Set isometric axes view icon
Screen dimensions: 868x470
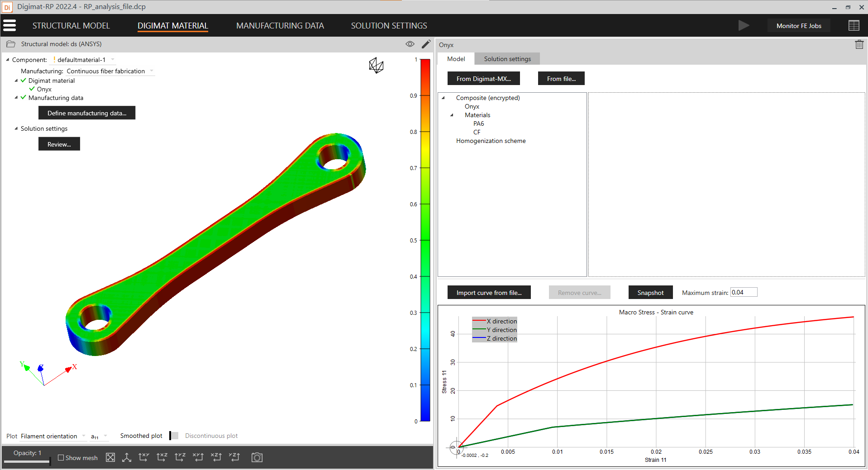point(127,457)
